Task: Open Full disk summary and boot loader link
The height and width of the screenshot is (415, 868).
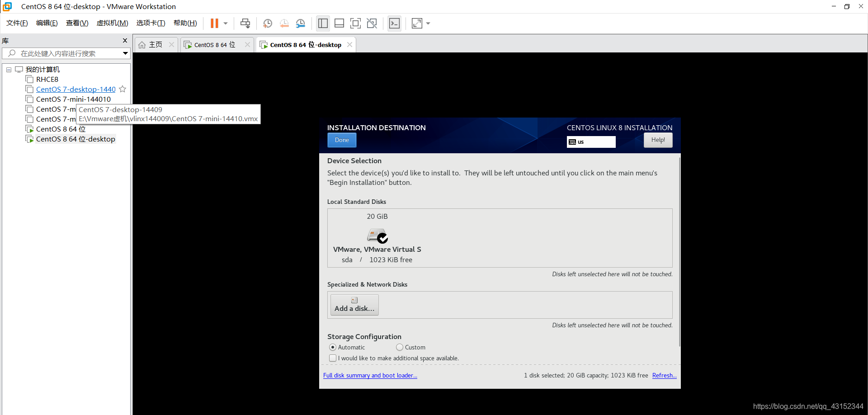Action: click(370, 375)
